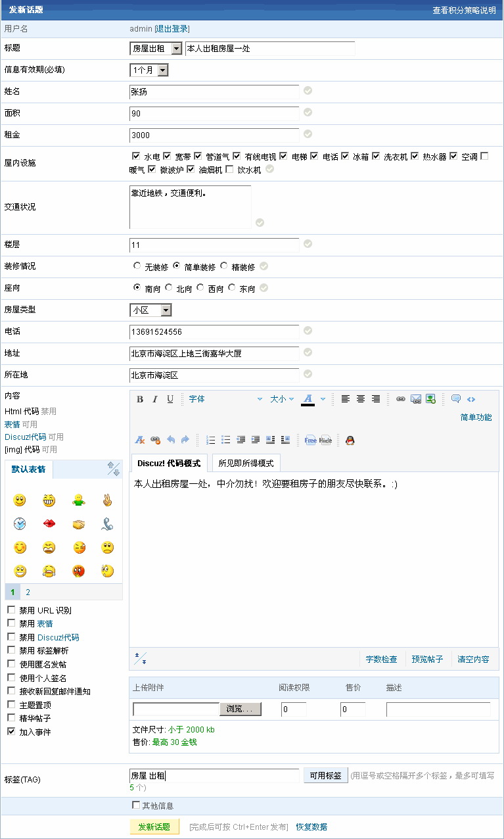Insert Hide tag icon
The width and height of the screenshot is (504, 839).
pos(325,441)
